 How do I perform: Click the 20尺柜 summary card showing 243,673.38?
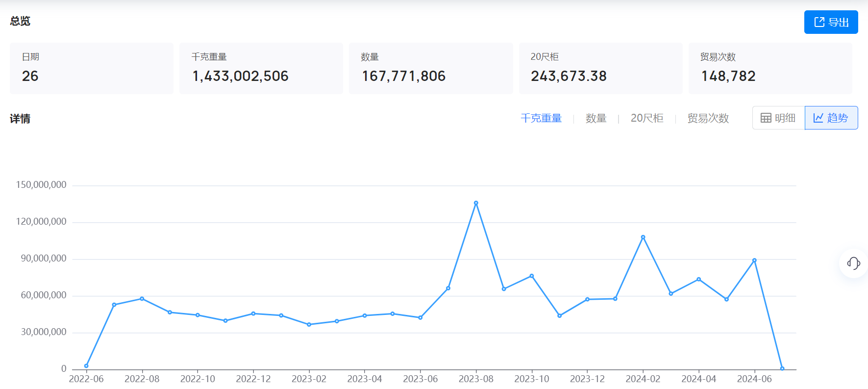tap(600, 68)
